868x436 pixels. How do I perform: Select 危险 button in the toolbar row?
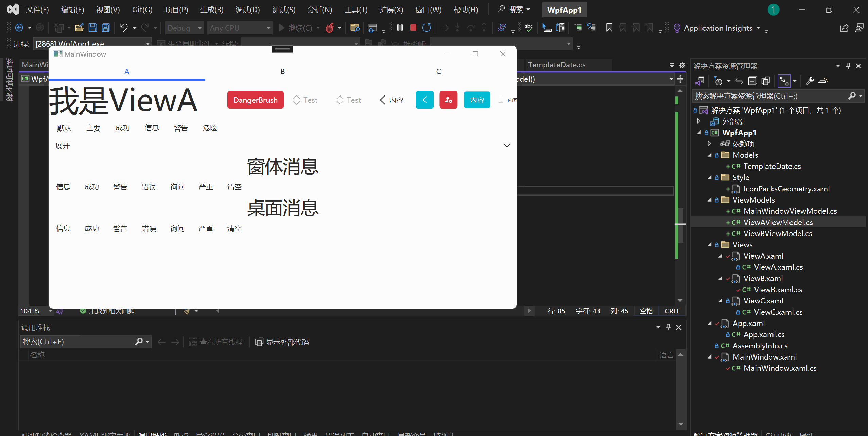[210, 128]
